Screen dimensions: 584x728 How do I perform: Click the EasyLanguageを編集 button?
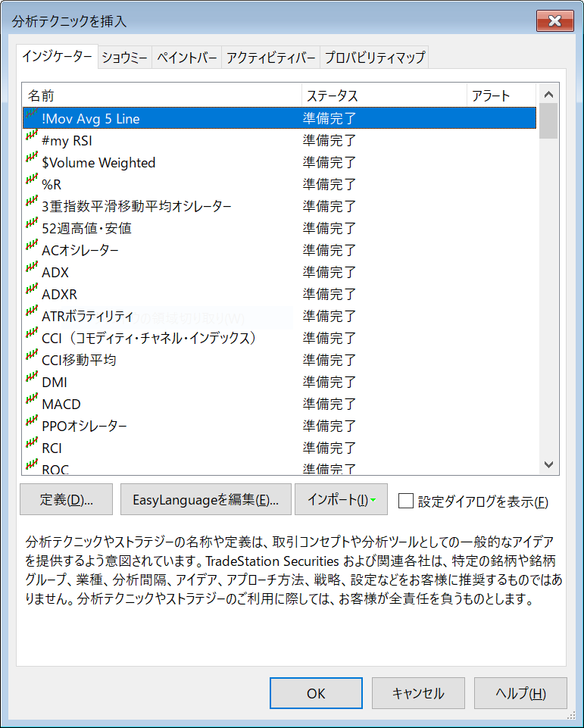coord(205,500)
